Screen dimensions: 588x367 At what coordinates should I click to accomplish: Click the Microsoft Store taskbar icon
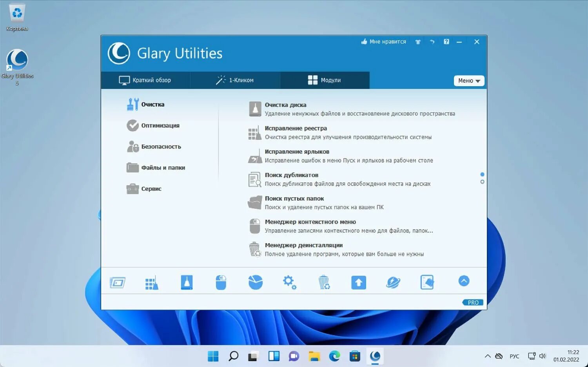point(355,356)
